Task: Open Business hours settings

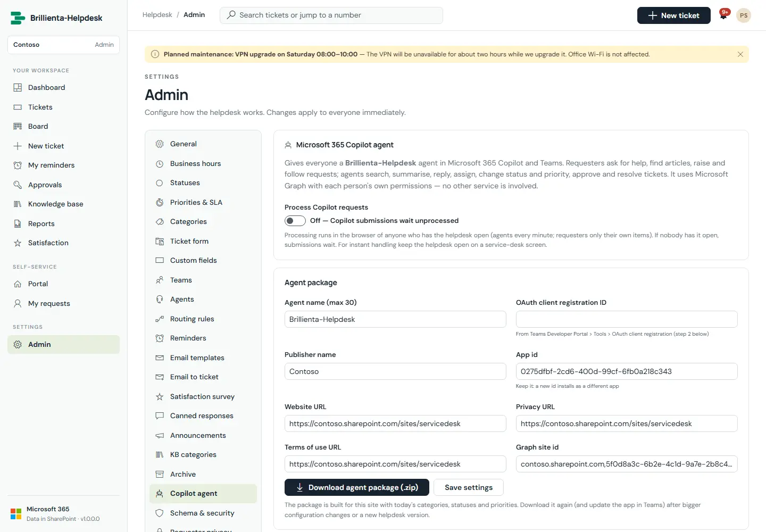Action: (203, 164)
